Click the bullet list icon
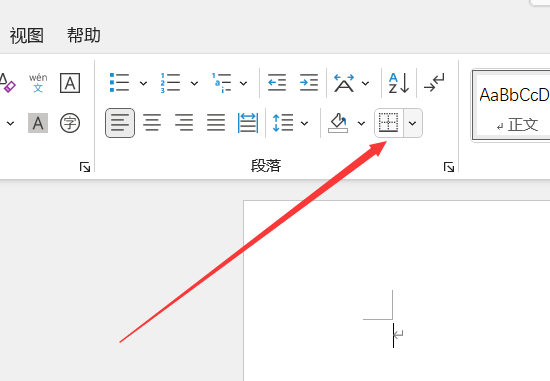Viewport: 550px width, 381px height. tap(119, 83)
